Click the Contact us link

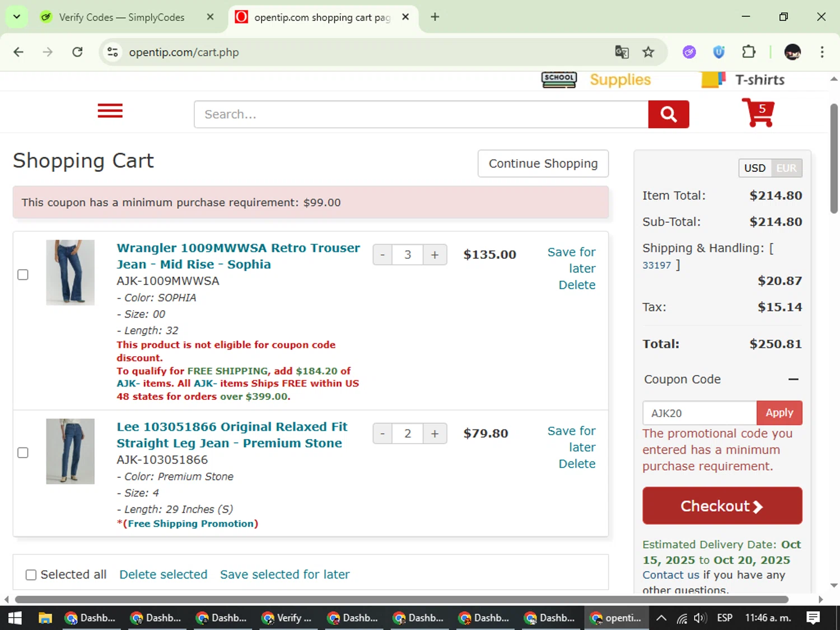[671, 575]
